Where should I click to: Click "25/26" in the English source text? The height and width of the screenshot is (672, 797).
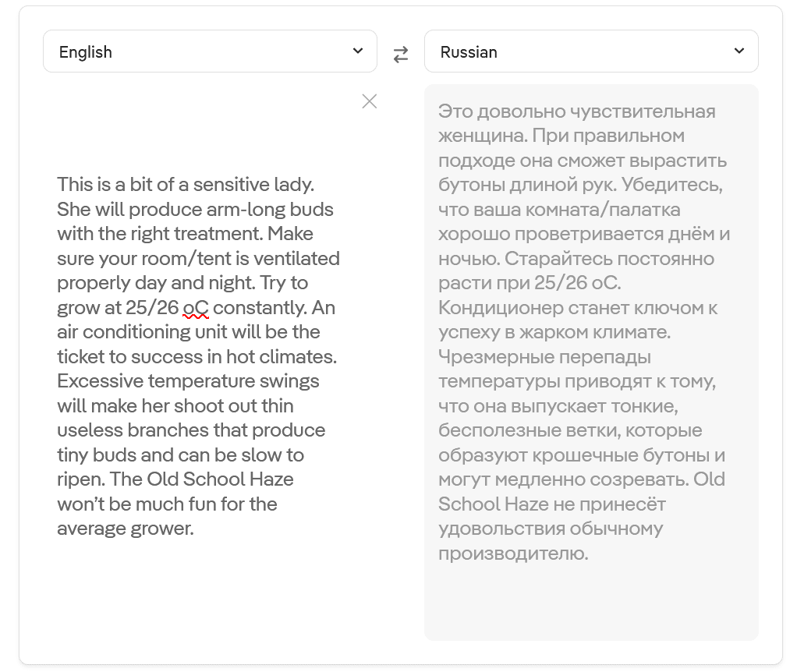point(153,308)
